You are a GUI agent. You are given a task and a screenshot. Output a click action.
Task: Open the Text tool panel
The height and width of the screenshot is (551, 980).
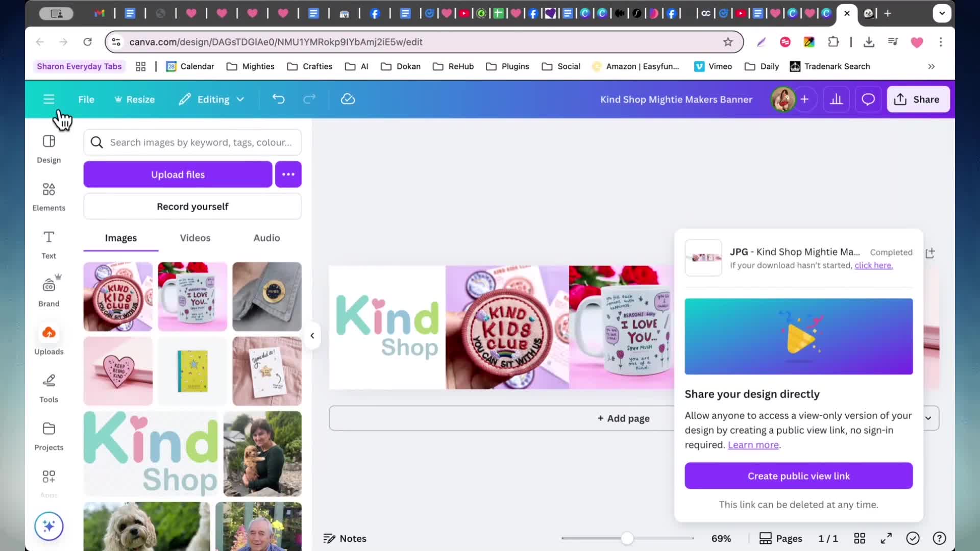(48, 244)
